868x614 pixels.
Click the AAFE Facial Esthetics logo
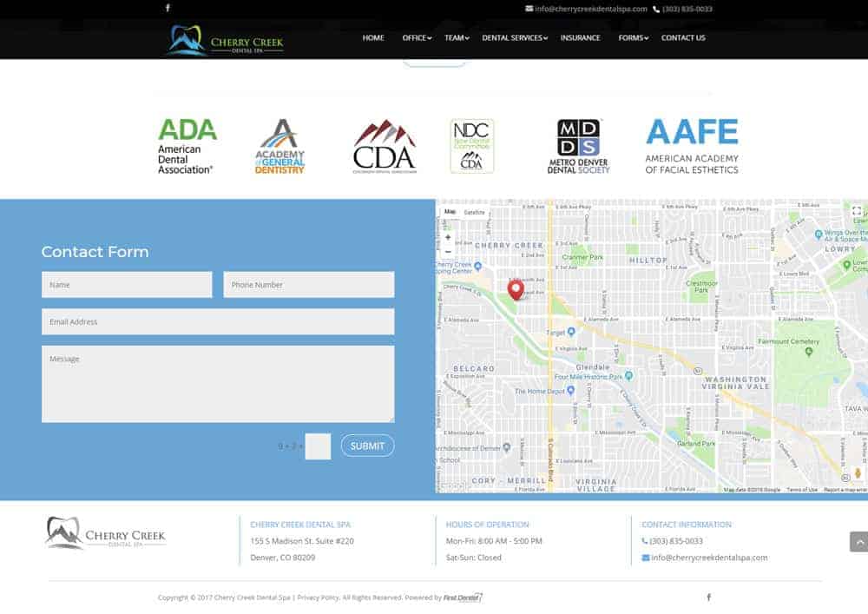pos(692,146)
